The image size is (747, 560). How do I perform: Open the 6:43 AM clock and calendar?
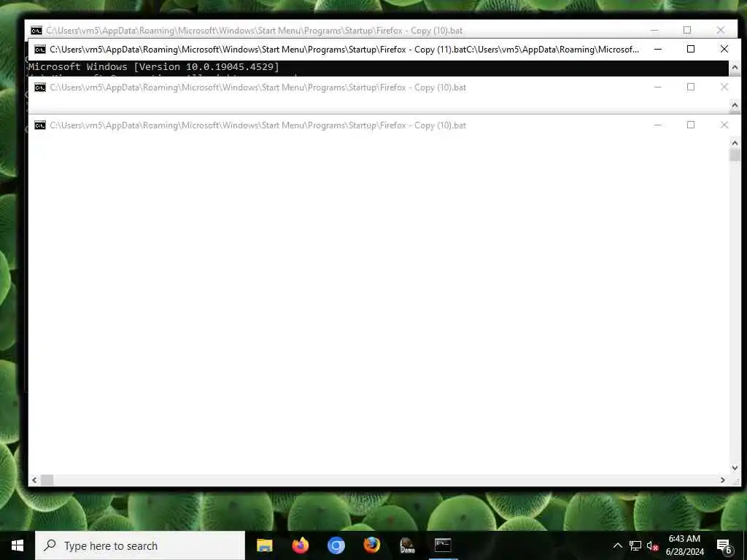click(x=684, y=545)
